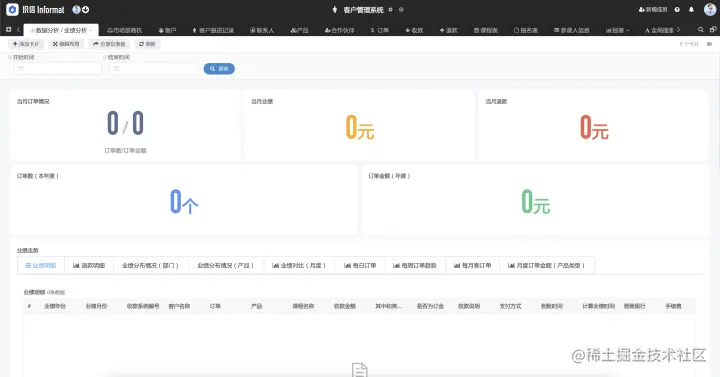Click the 支付方式 column header
Image resolution: width=720 pixels, height=377 pixels.
pos(510,306)
